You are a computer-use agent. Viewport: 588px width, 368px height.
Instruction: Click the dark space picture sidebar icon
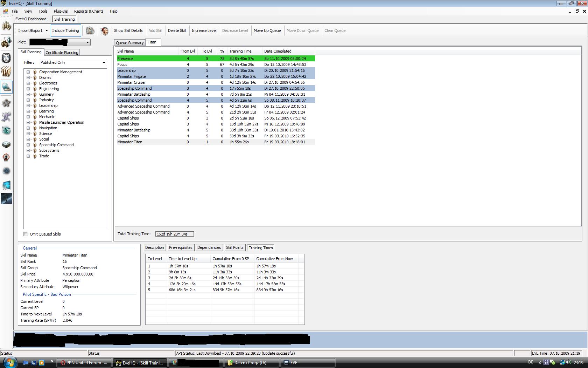[x=6, y=199]
